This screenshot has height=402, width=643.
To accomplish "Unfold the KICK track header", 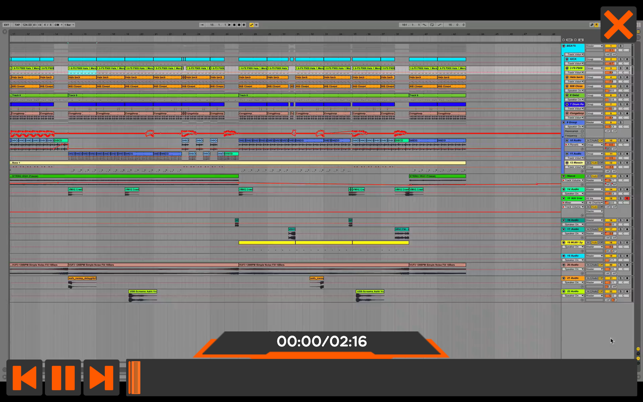I will point(567,59).
